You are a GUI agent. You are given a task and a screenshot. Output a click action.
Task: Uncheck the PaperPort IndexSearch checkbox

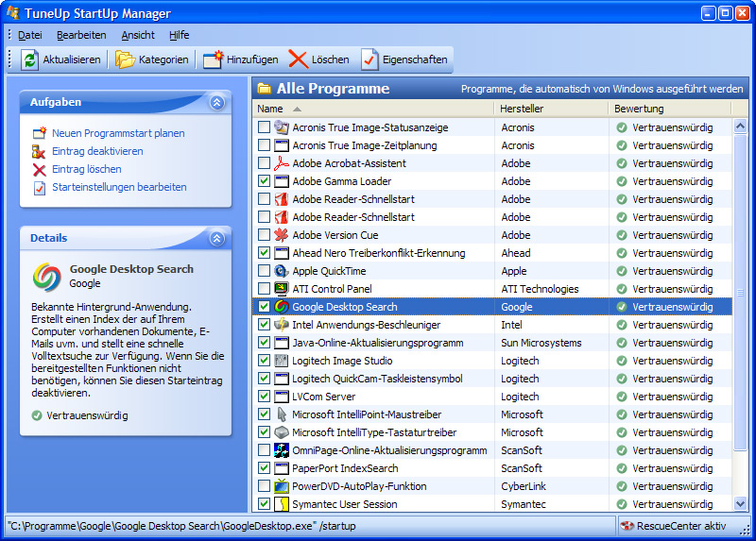pos(264,468)
